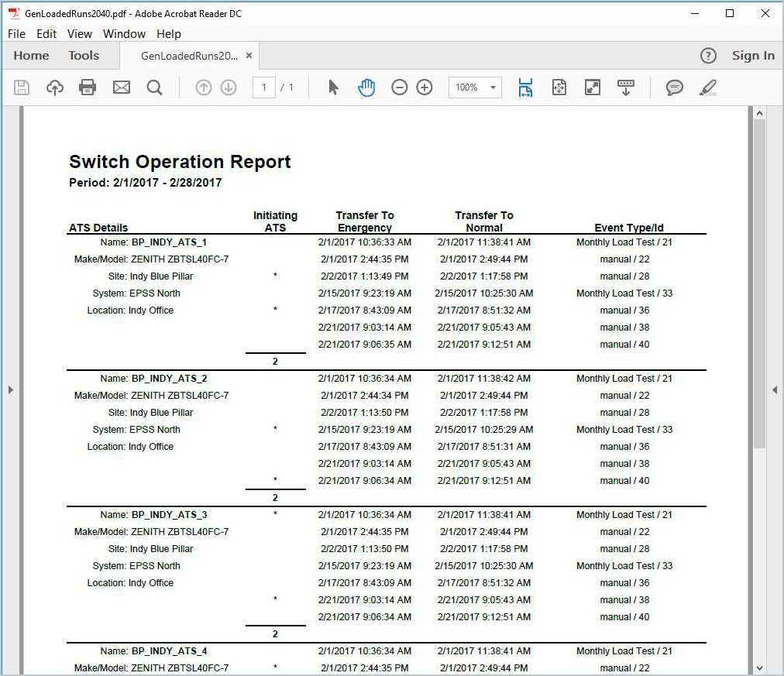Click the upload to cloud icon
784x676 pixels.
point(54,88)
